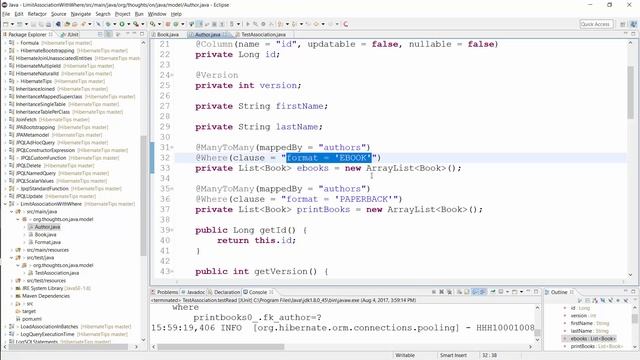Select pom.xml in Package Explorer
640x360 pixels.
click(x=32, y=319)
